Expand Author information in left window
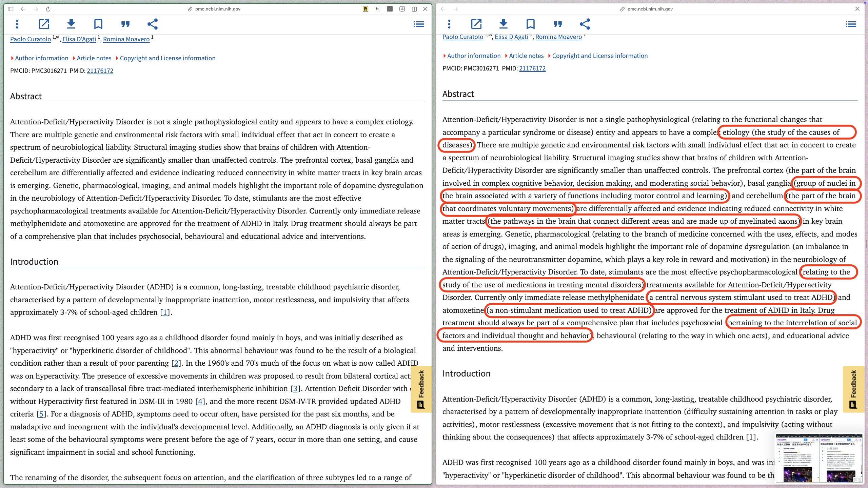 click(40, 58)
